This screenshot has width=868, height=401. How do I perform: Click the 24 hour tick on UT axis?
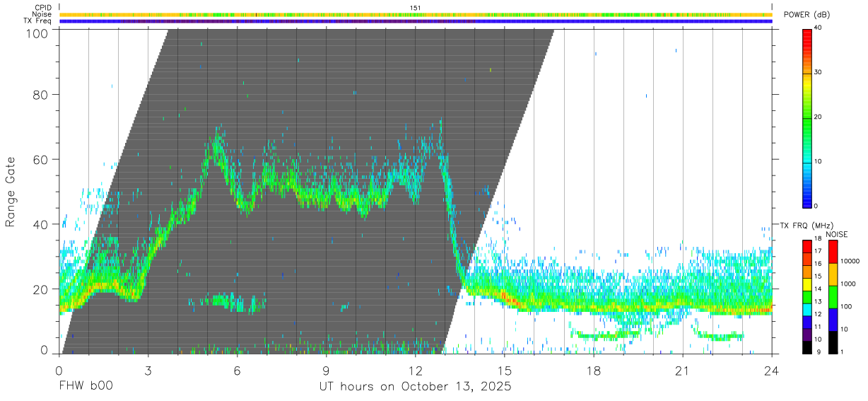(x=772, y=371)
